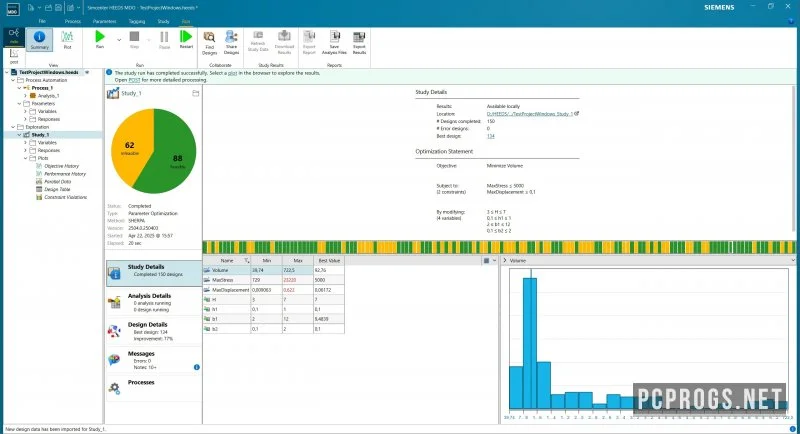Click Share Designs in Collaborate group
The height and width of the screenshot is (434, 800).
point(231,43)
